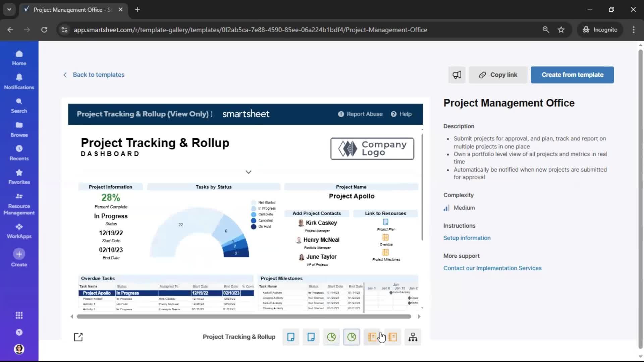644x362 pixels.
Task: Open the Setup information link
Action: 467,238
